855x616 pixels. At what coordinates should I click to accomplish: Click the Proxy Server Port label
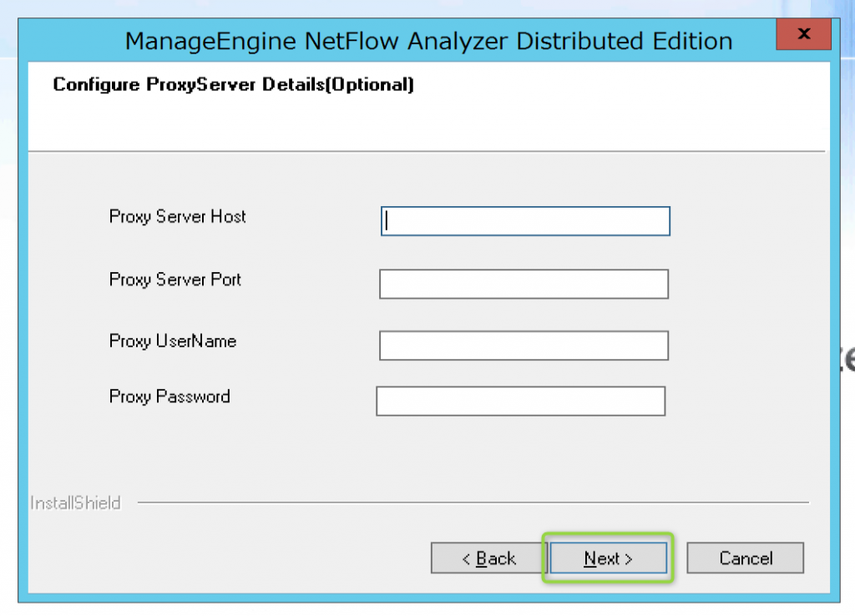pos(175,280)
